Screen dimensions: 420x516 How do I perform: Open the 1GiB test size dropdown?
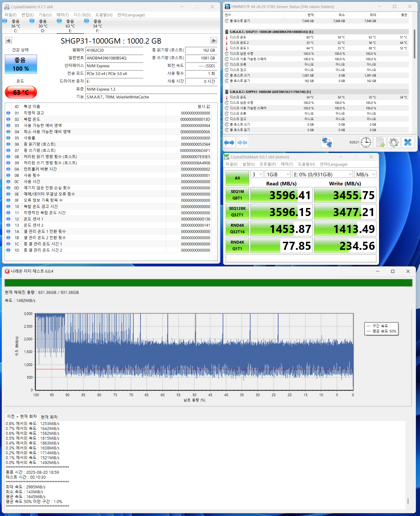(278, 174)
